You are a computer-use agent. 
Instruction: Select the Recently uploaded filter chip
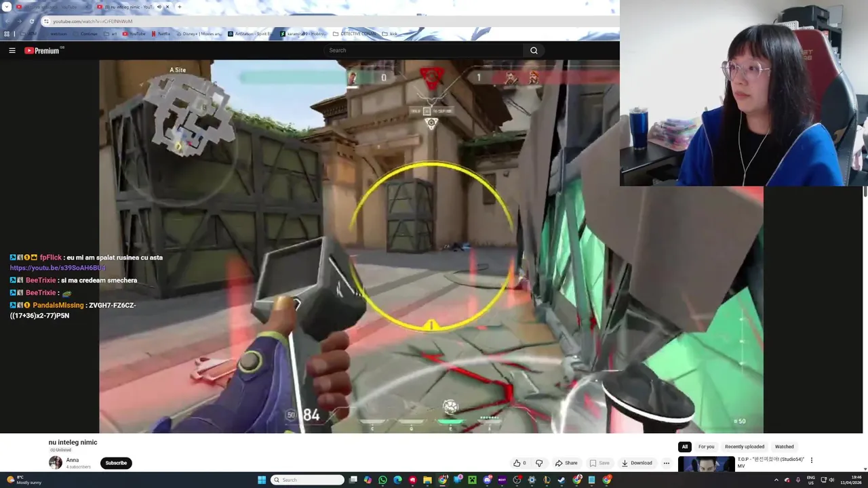click(745, 447)
